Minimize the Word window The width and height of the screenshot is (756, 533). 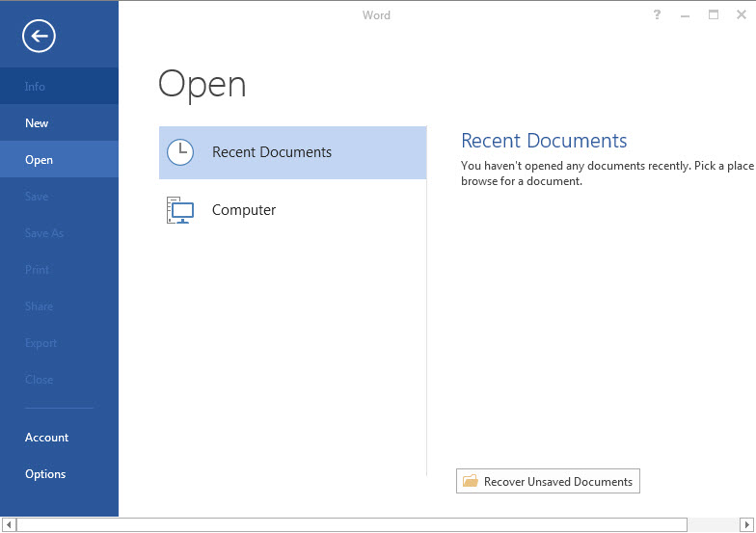(685, 15)
